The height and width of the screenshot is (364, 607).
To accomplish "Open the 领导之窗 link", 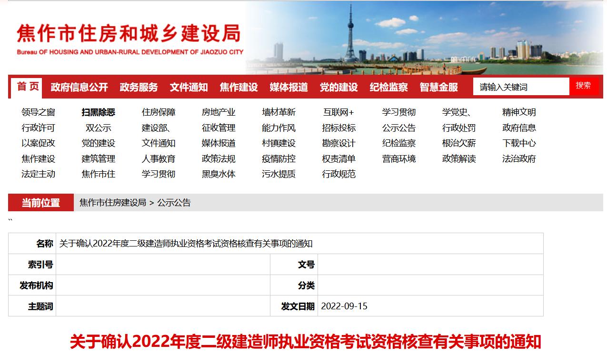I will tap(39, 112).
